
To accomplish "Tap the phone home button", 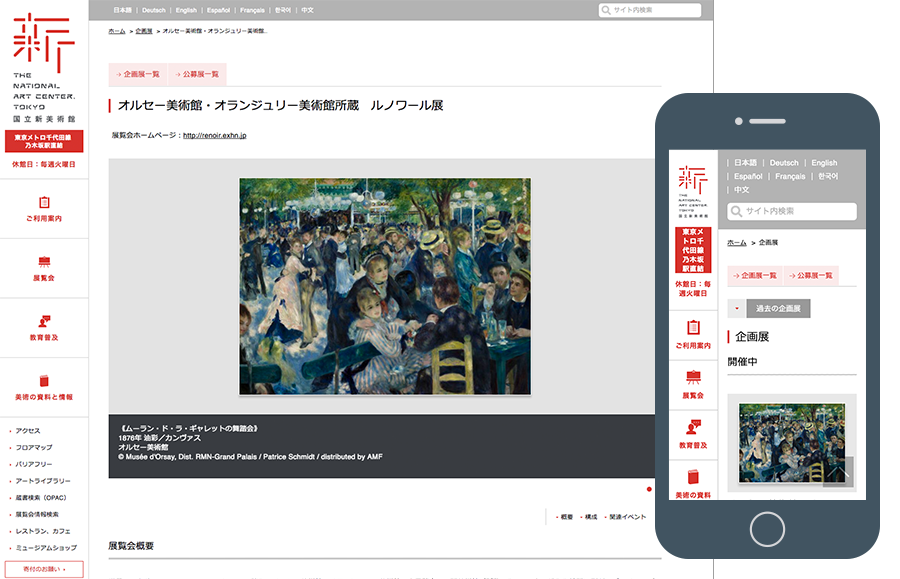I will tap(767, 529).
